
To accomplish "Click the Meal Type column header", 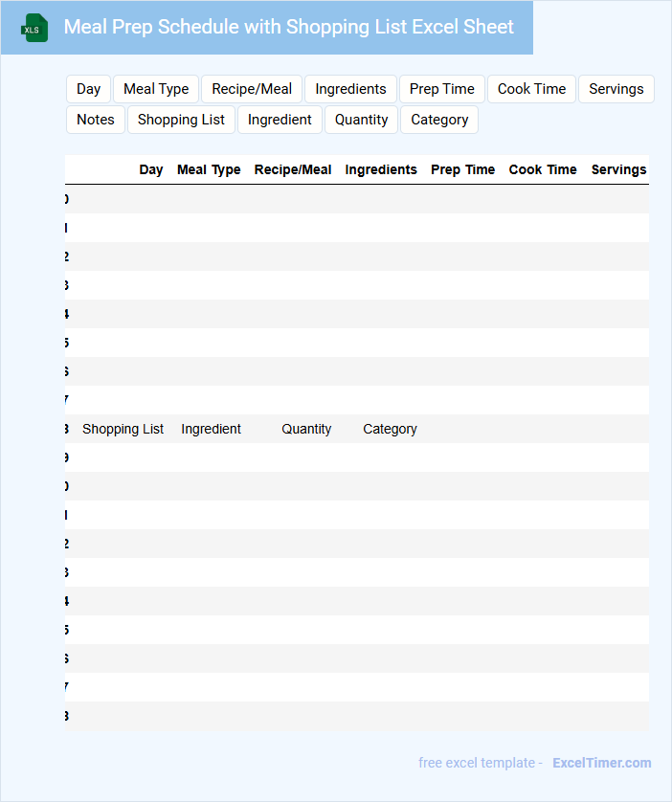I will [209, 169].
